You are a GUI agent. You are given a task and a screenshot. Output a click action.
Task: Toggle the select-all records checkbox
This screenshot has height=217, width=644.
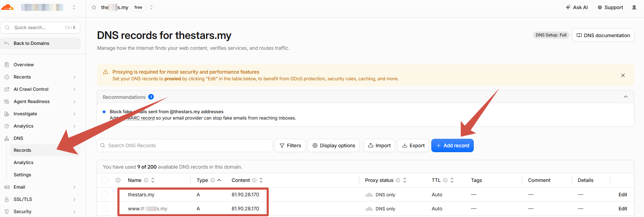[x=105, y=180]
